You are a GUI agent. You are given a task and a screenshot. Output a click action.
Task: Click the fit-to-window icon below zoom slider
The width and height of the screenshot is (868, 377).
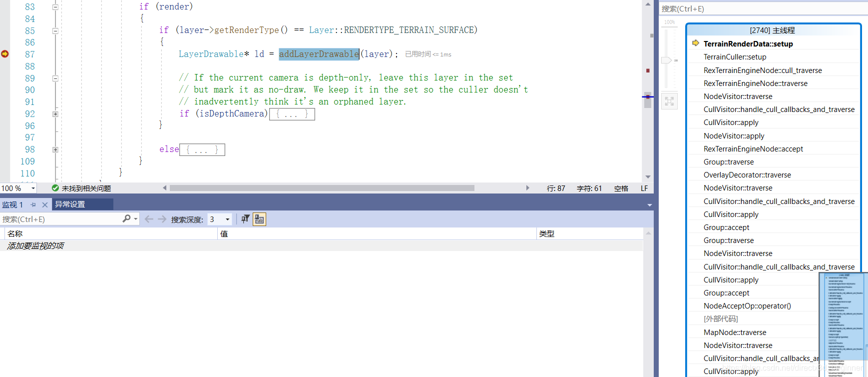click(669, 101)
